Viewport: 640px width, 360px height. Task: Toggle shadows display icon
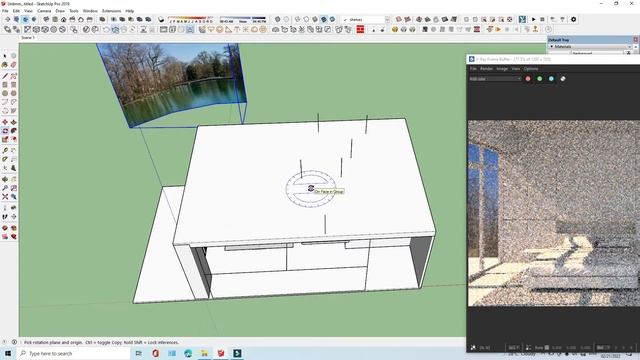161,19
